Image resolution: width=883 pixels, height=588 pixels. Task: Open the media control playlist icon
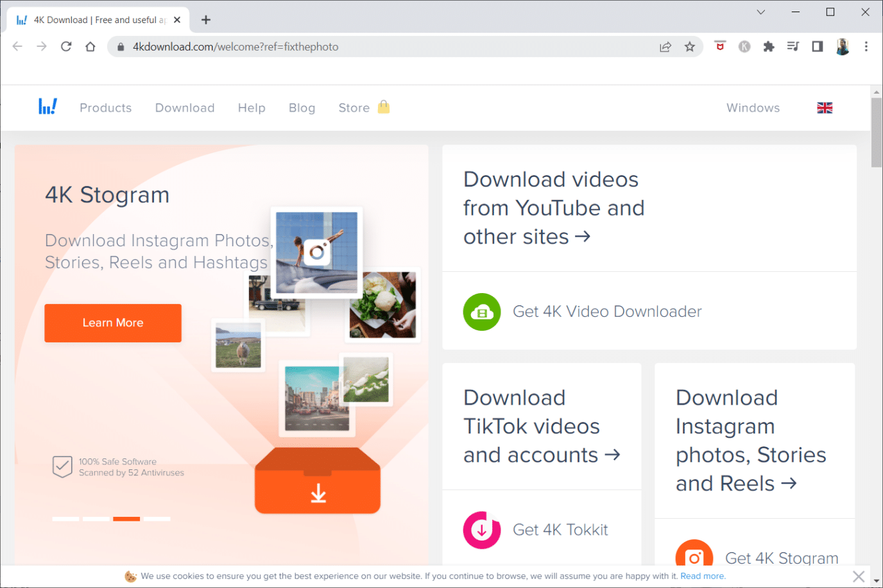coord(793,46)
